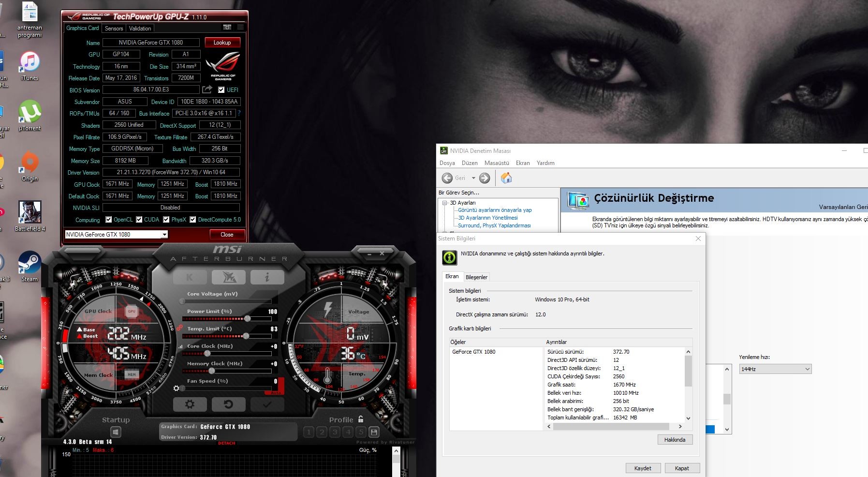
Task: Open the µTorrent desktop shortcut
Action: [x=29, y=116]
